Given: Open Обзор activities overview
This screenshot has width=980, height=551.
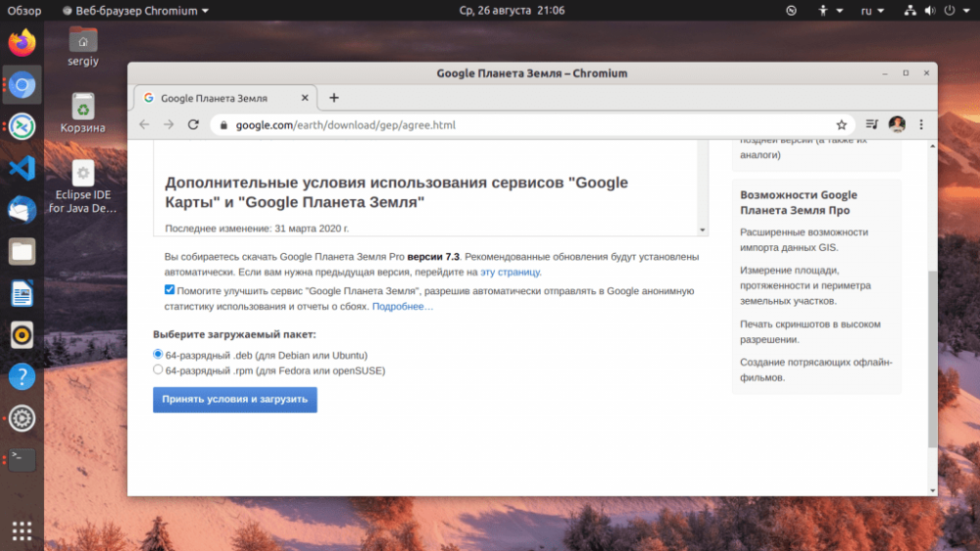Looking at the screenshot, I should [x=24, y=11].
